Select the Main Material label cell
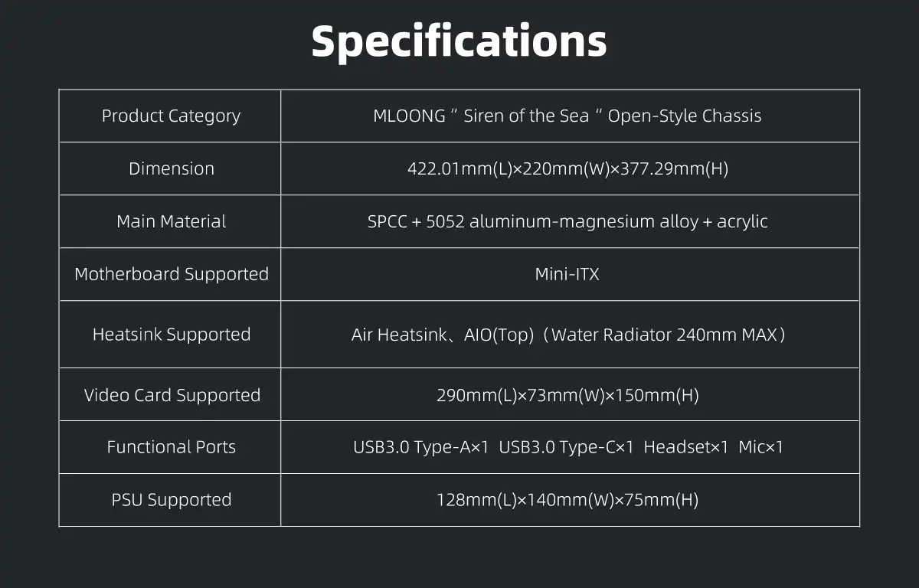 pos(171,221)
